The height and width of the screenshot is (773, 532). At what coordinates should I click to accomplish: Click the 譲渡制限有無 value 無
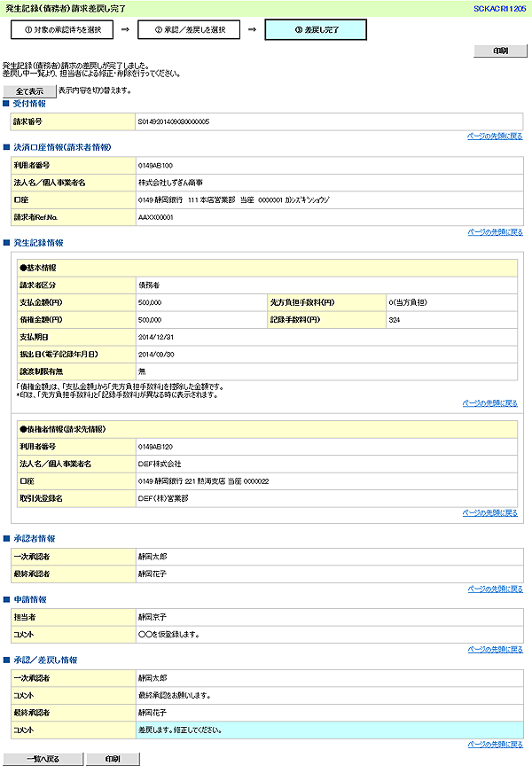[x=142, y=371]
